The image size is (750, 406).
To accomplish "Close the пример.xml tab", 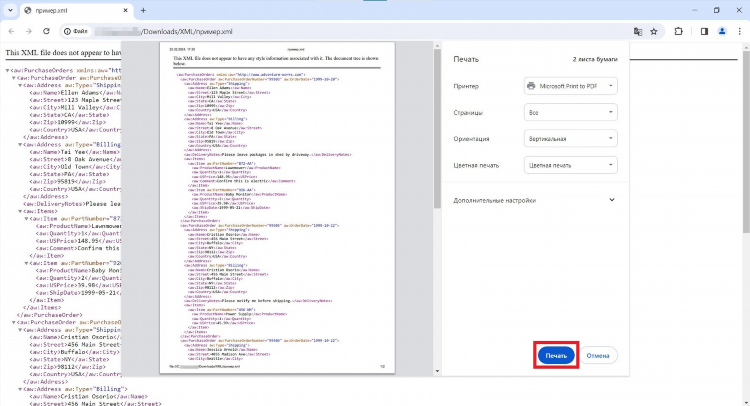I will [125, 10].
